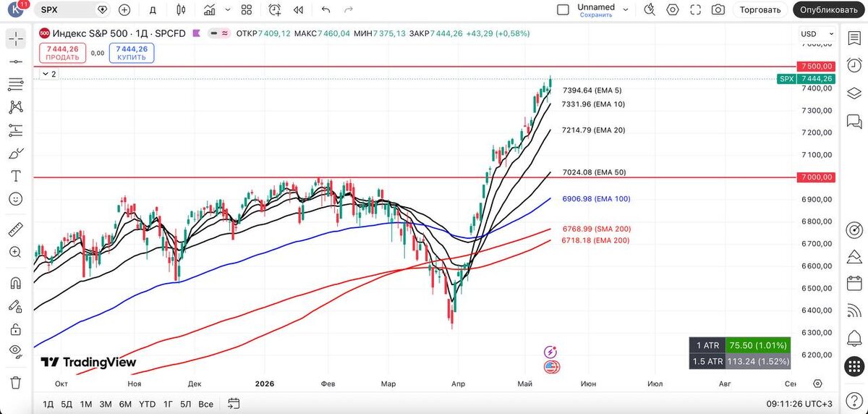Click the Опубликовать button
The width and height of the screenshot is (868, 414).
point(830,9)
